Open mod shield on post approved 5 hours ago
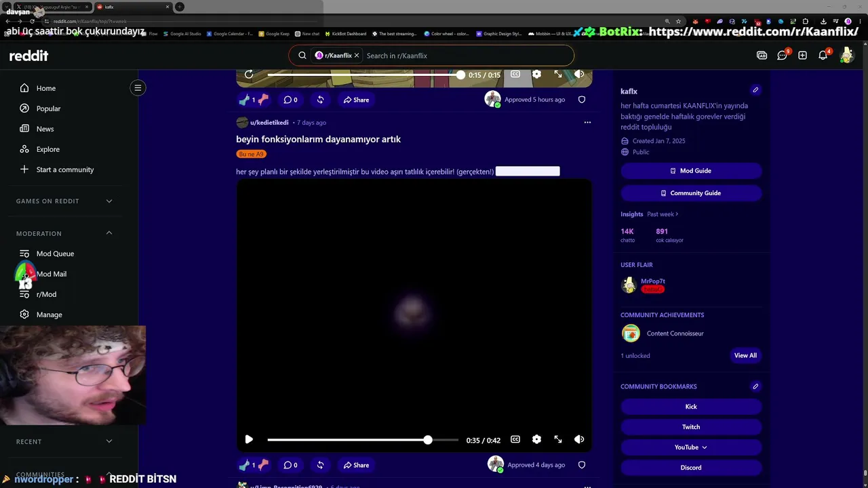The height and width of the screenshot is (488, 868). 581,100
